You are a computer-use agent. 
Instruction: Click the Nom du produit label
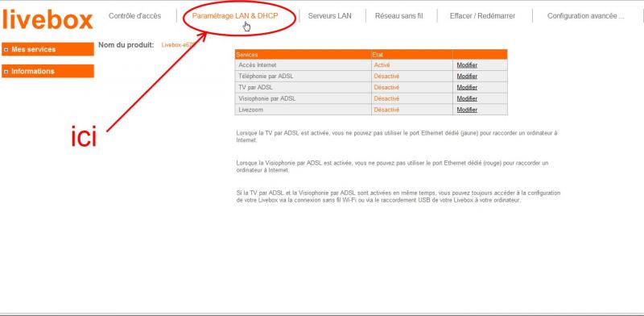[126, 45]
